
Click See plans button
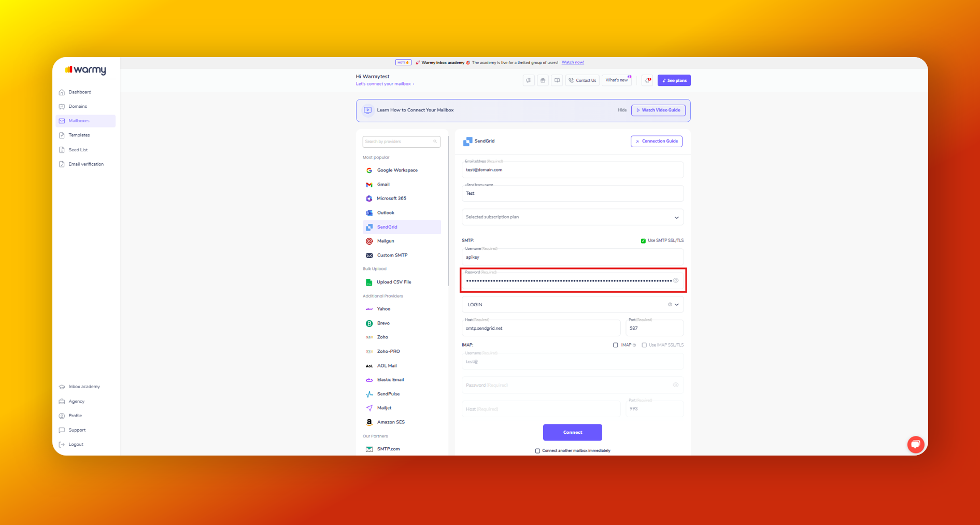pyautogui.click(x=674, y=80)
